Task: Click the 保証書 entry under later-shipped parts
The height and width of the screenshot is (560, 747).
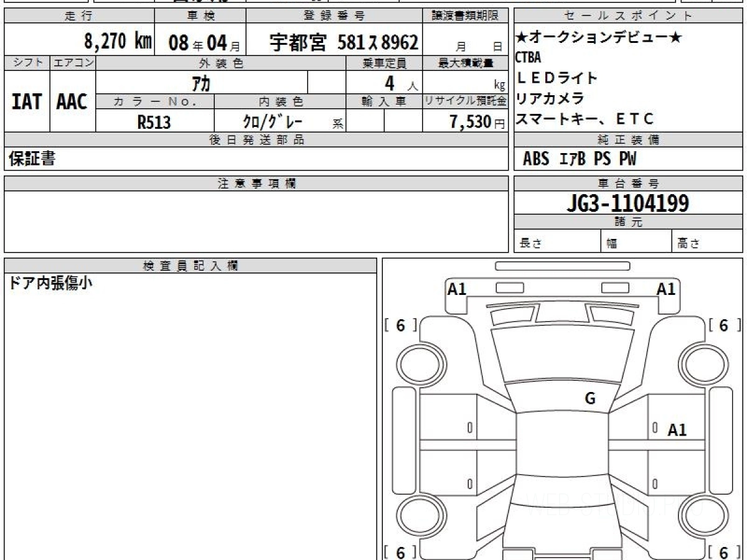Action: [32, 159]
